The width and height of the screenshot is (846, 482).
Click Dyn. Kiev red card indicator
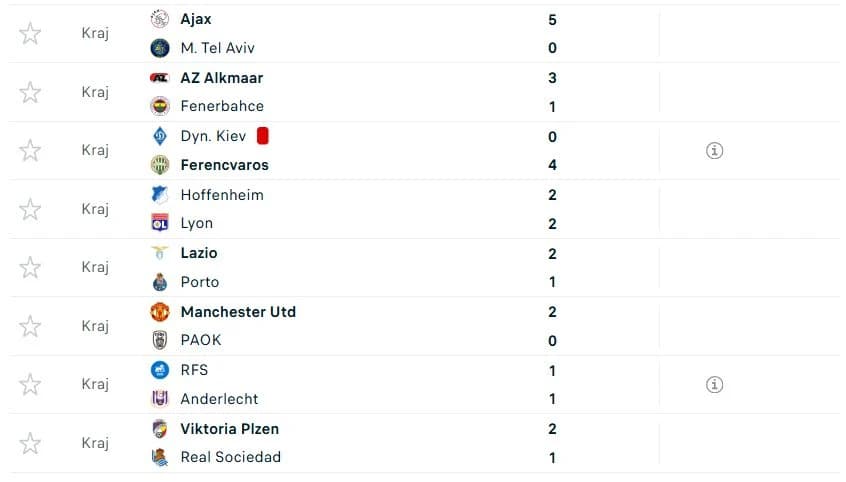coord(263,136)
